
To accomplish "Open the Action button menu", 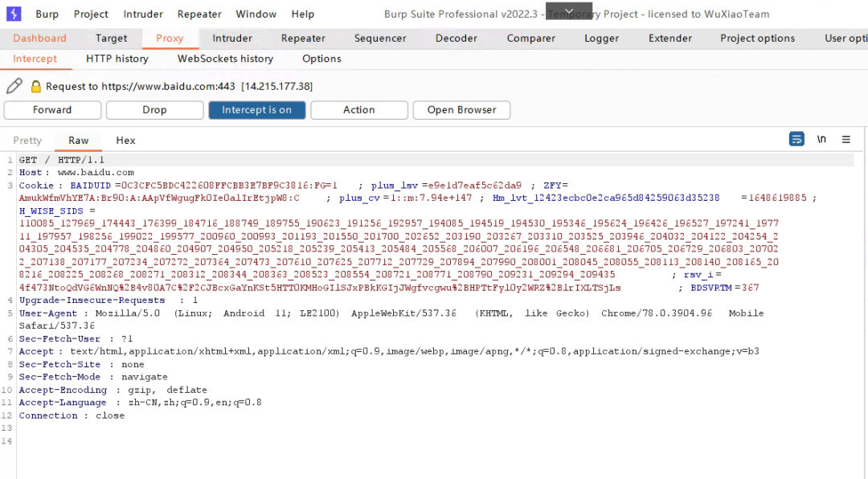I will [359, 109].
